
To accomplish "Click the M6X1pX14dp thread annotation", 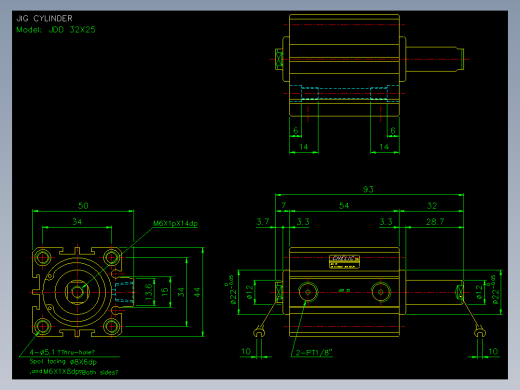I will pyautogui.click(x=175, y=223).
